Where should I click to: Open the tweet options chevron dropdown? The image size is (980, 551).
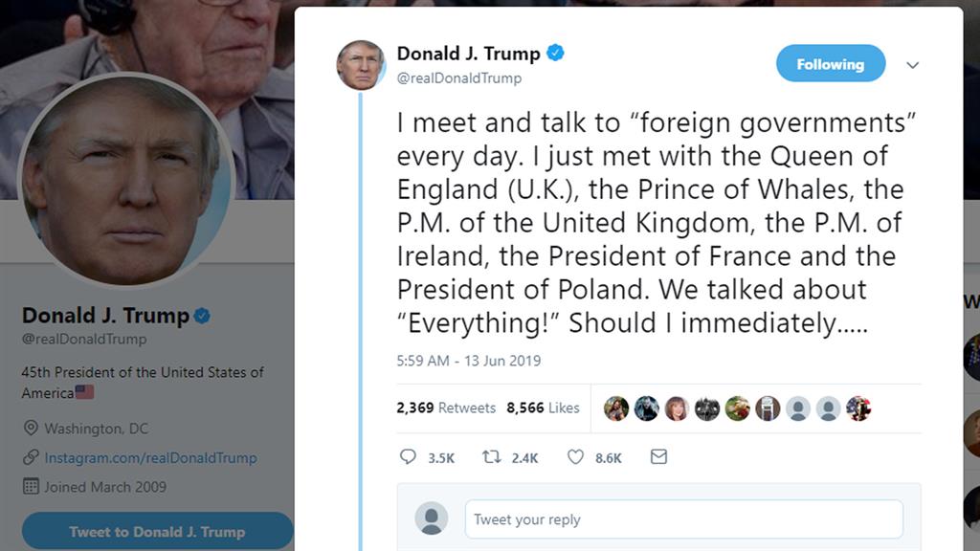[912, 65]
